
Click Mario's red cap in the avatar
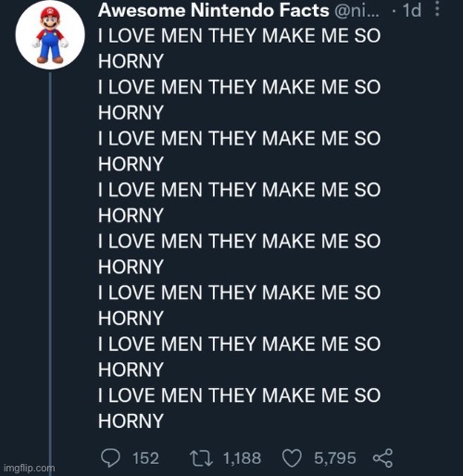click(49, 13)
